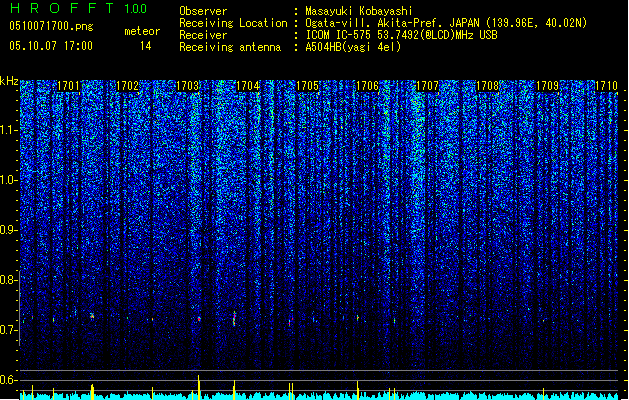Screen dimensions: 629x400
Task: Click the 0.7 kHz axis tick label
Action: [x=9, y=330]
